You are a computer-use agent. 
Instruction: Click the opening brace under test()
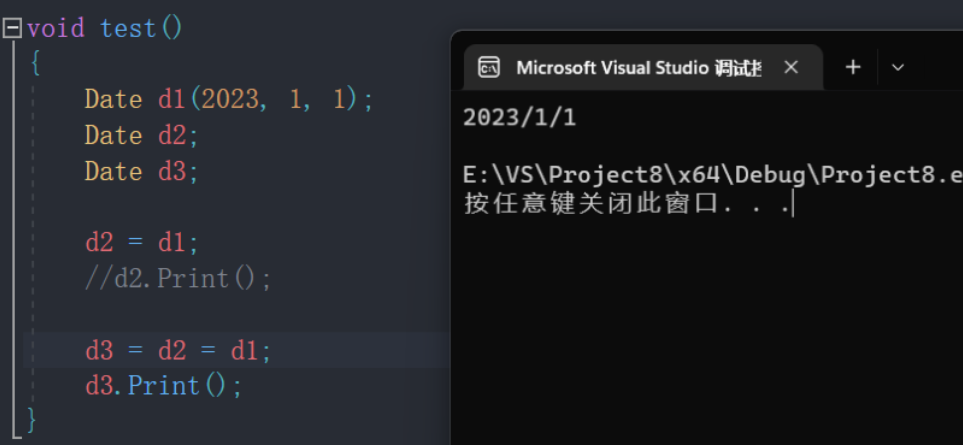35,64
